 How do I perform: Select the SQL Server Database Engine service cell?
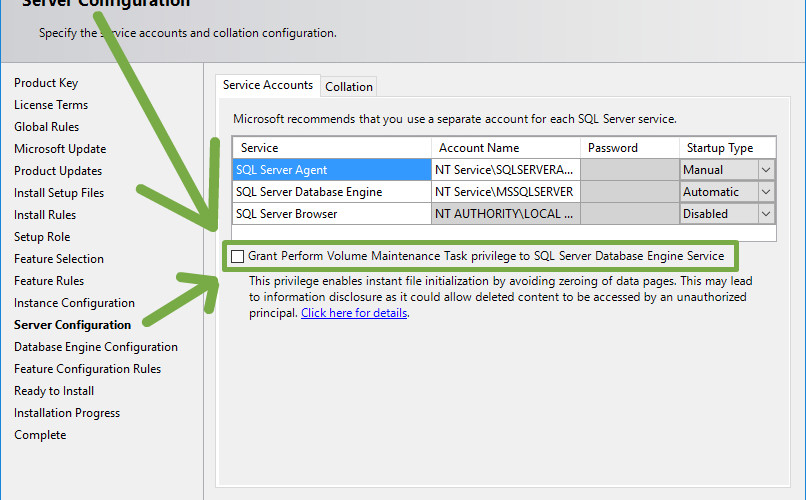tap(332, 192)
